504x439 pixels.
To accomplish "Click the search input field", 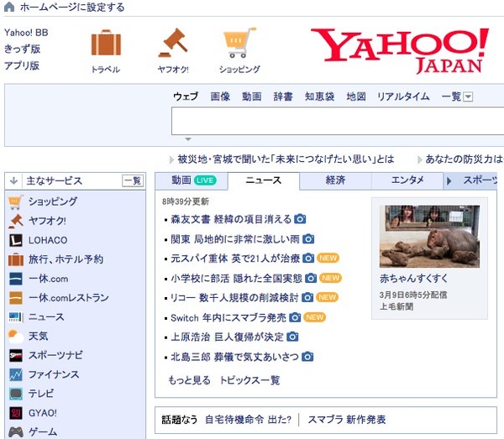I will point(338,121).
